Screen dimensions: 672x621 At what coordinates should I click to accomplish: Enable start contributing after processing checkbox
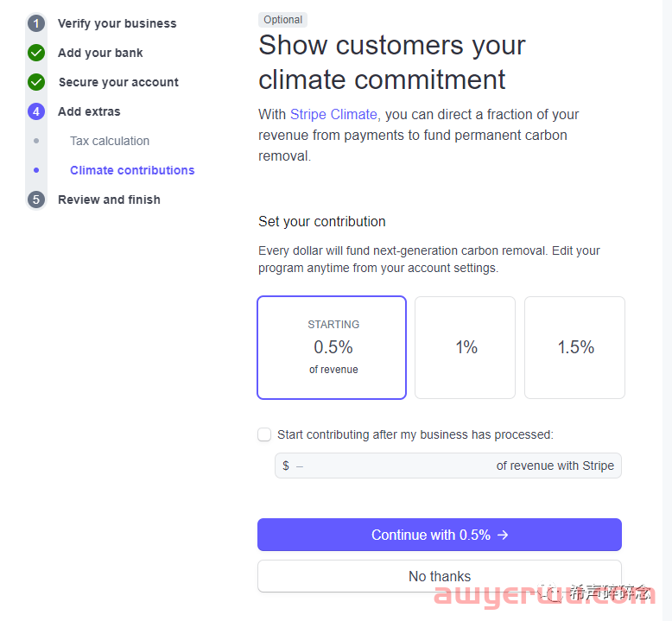click(x=264, y=434)
